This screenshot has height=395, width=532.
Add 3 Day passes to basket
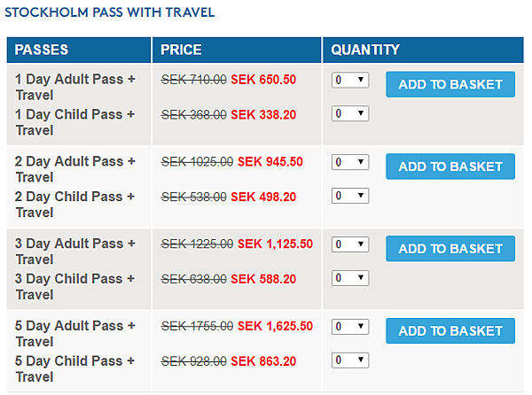450,249
